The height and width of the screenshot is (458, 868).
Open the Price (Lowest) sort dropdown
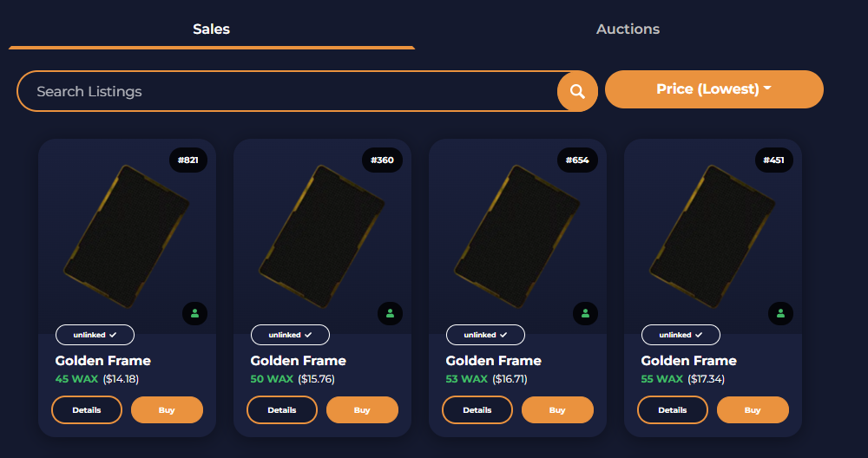point(714,89)
